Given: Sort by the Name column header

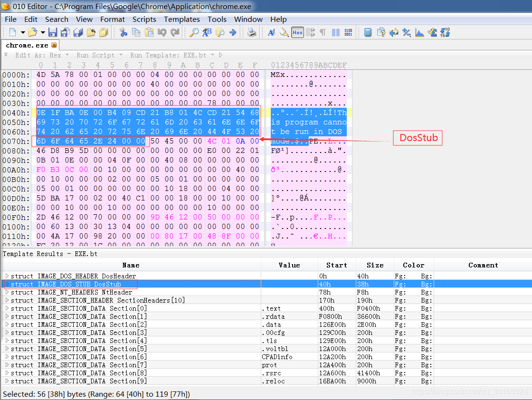Looking at the screenshot, I should 131,265.
